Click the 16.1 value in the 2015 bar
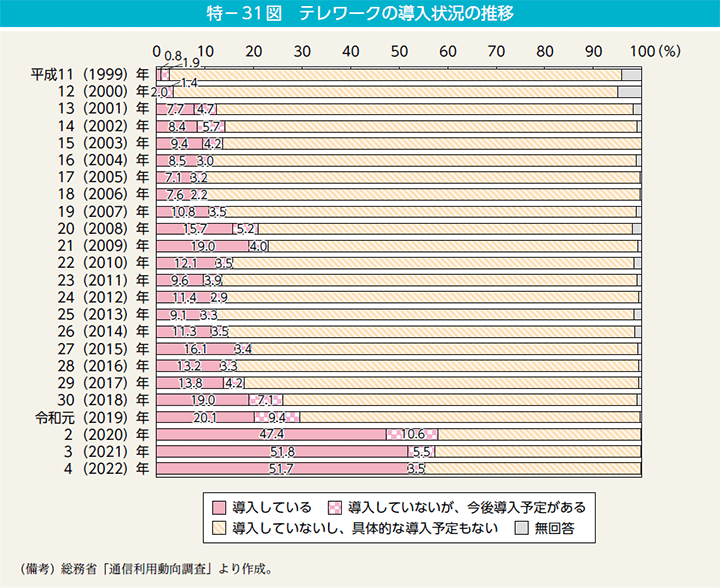 [x=196, y=349]
